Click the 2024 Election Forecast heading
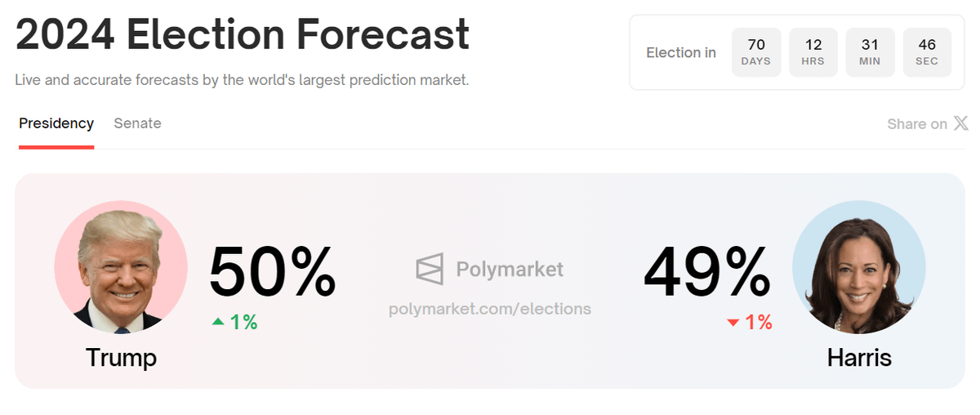The image size is (980, 415). pyautogui.click(x=243, y=35)
